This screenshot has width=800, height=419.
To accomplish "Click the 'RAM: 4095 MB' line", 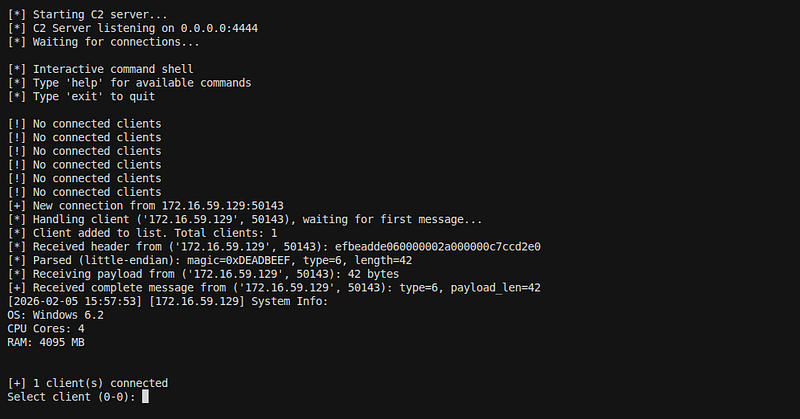I will [45, 342].
